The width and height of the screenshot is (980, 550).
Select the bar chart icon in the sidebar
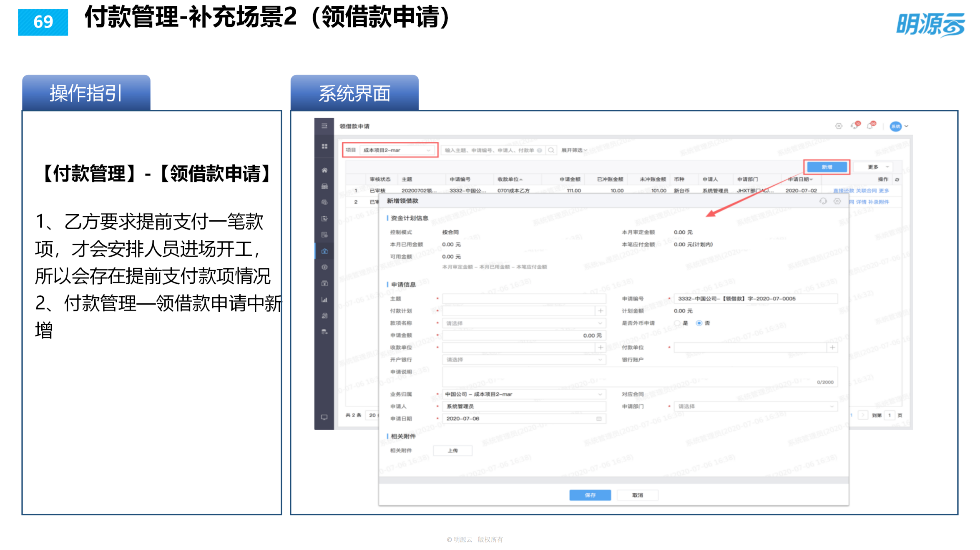pyautogui.click(x=324, y=300)
